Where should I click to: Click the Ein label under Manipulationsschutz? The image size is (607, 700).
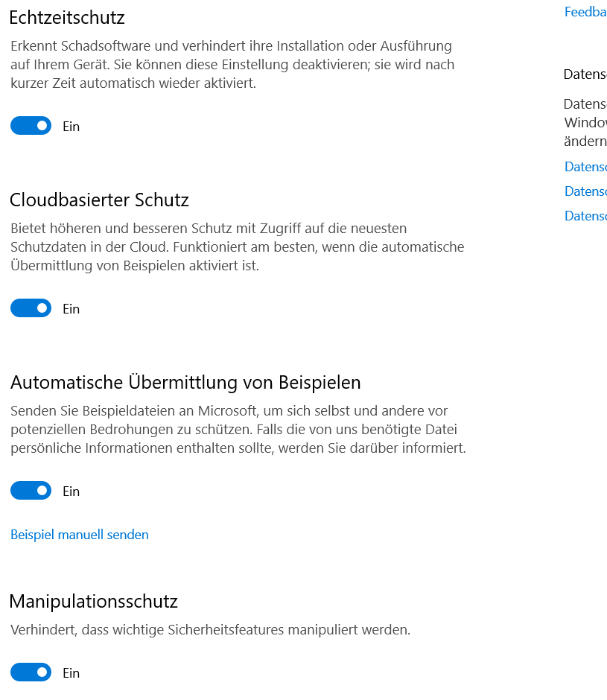[71, 673]
